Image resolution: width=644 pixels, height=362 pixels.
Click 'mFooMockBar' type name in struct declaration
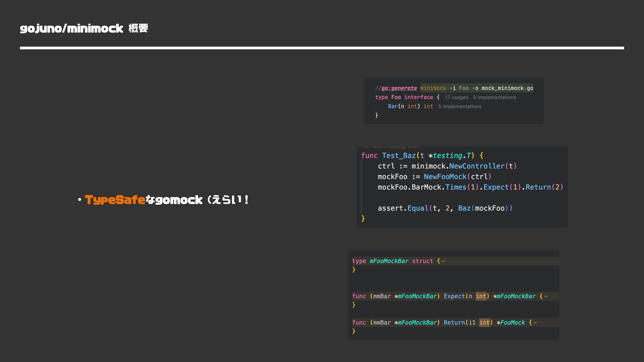pos(389,261)
